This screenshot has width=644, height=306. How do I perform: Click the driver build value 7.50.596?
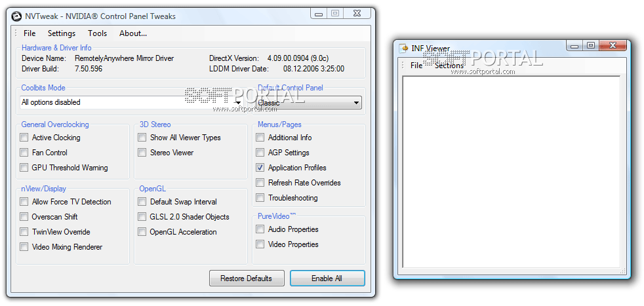[89, 69]
